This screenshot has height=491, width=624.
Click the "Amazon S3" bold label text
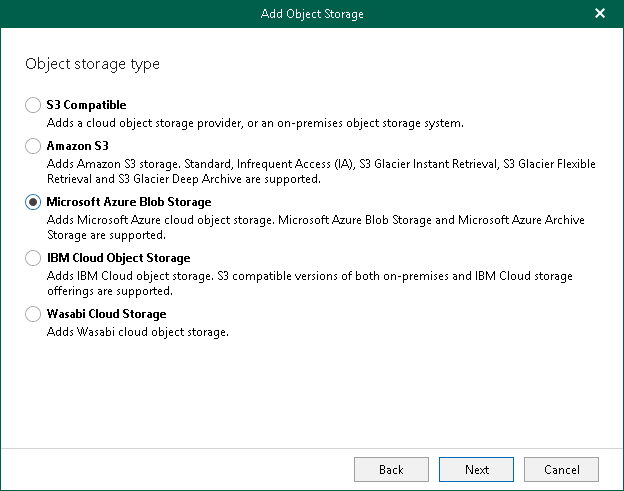[77, 146]
